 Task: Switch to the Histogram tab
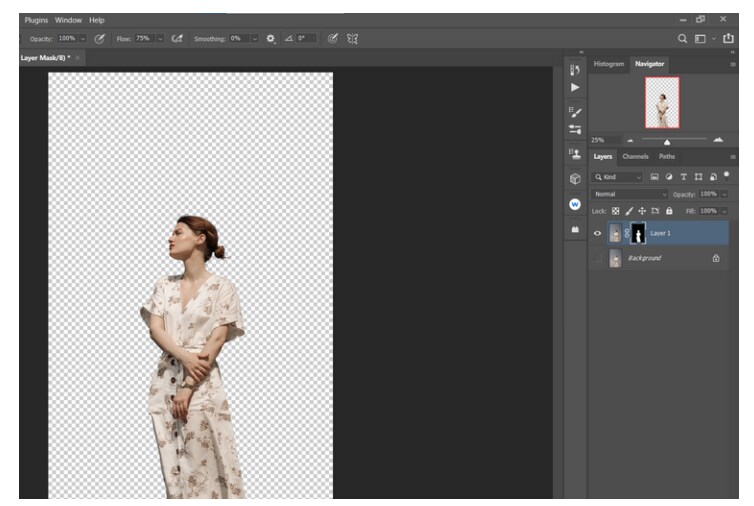608,64
